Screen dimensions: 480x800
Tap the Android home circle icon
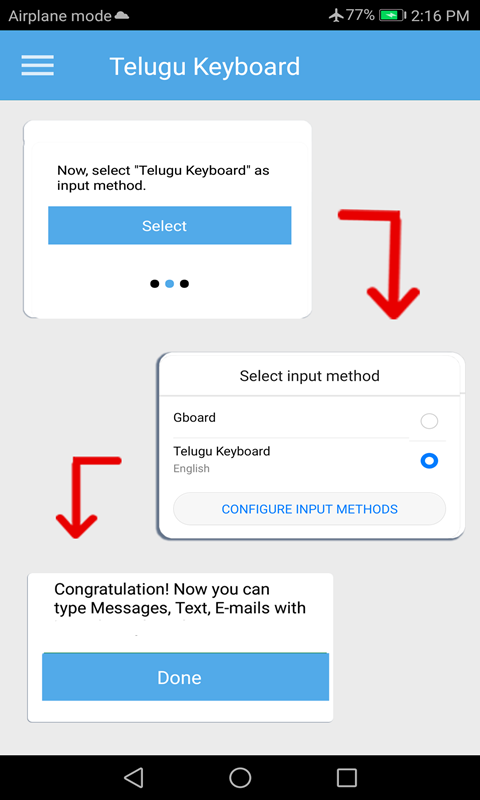coord(240,778)
